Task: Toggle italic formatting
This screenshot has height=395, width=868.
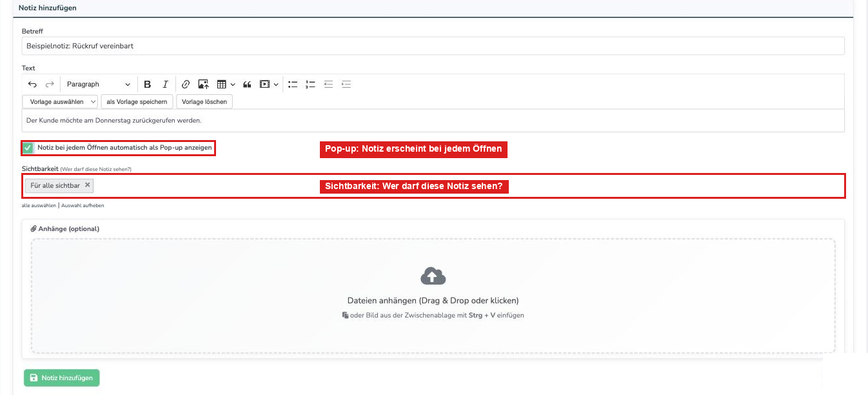Action: (165, 85)
